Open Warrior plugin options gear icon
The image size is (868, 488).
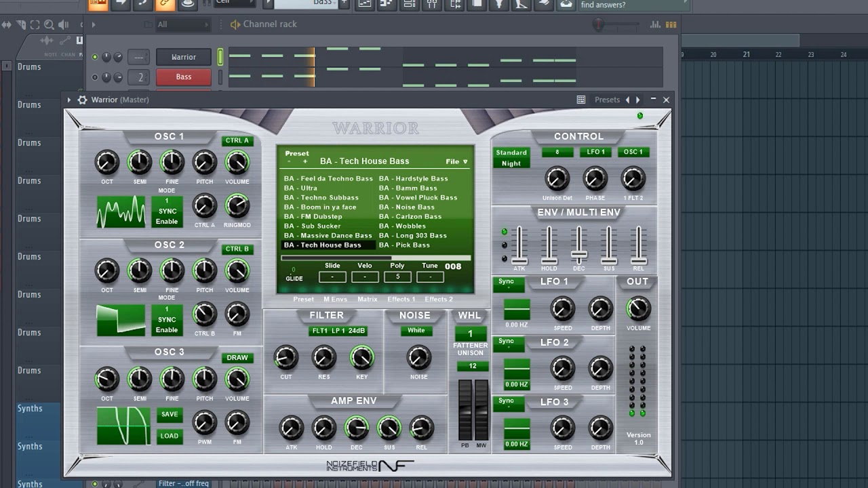click(x=82, y=100)
